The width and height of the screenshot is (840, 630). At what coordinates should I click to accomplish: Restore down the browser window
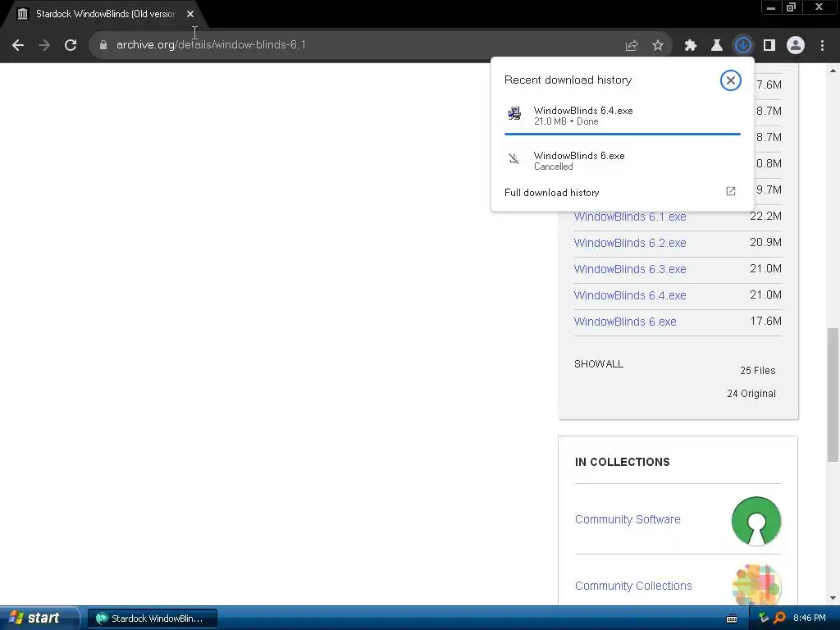point(792,7)
